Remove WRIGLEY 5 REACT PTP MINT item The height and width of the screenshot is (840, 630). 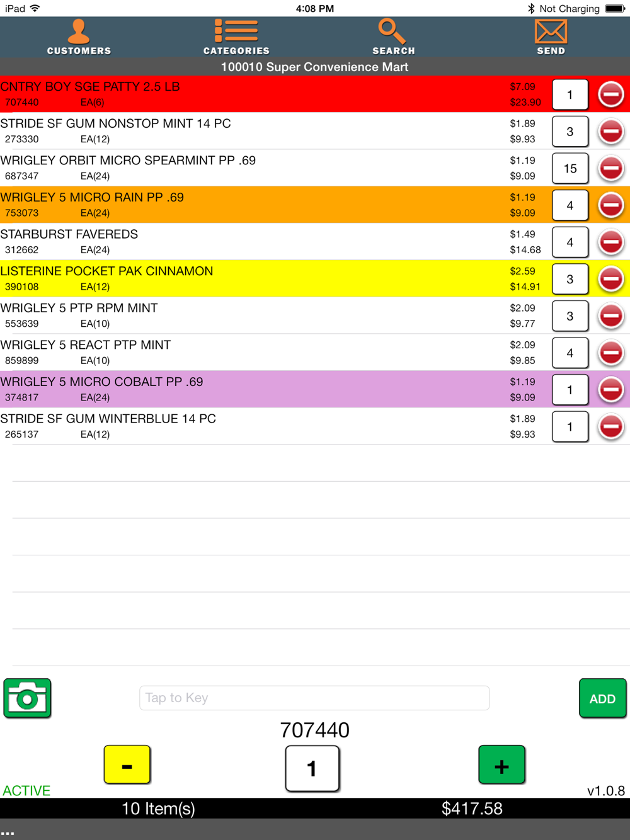pos(610,353)
